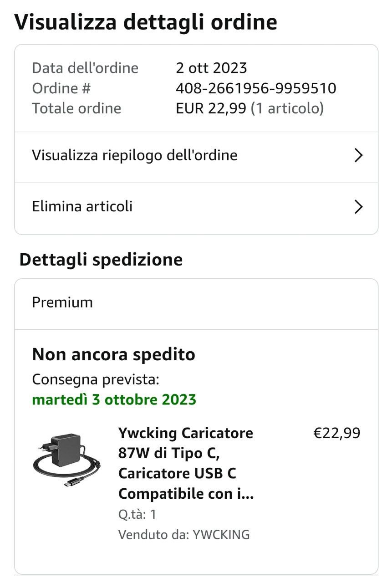Click the YWCKING seller name
Screen dimensions: 392x583
tap(221, 535)
